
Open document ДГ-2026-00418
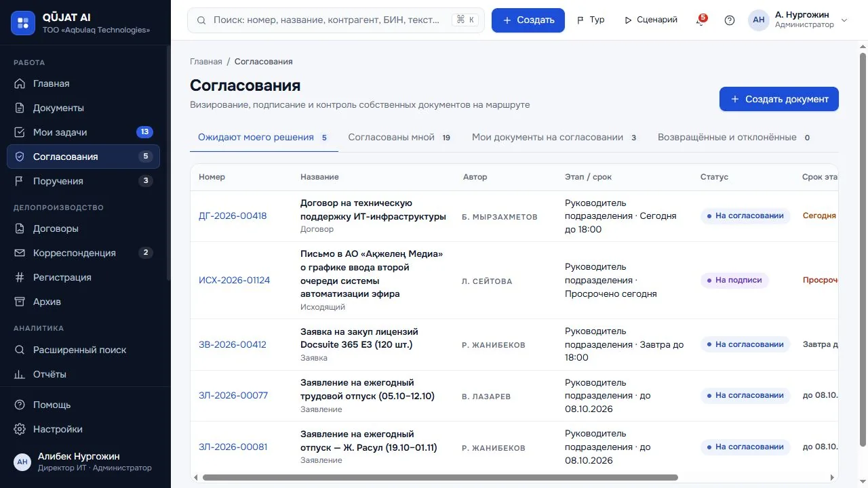pyautogui.click(x=233, y=216)
